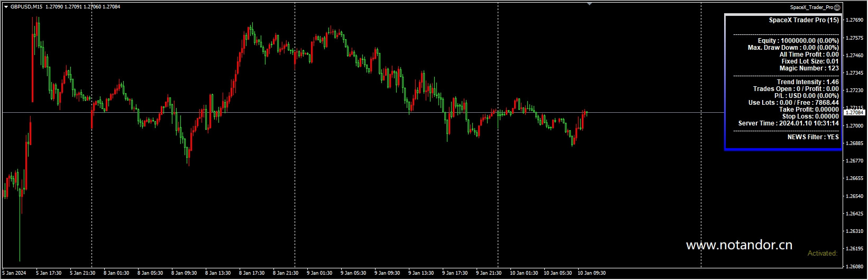Click the Activated: label
Viewport: 868px width, 280px height.
click(823, 254)
